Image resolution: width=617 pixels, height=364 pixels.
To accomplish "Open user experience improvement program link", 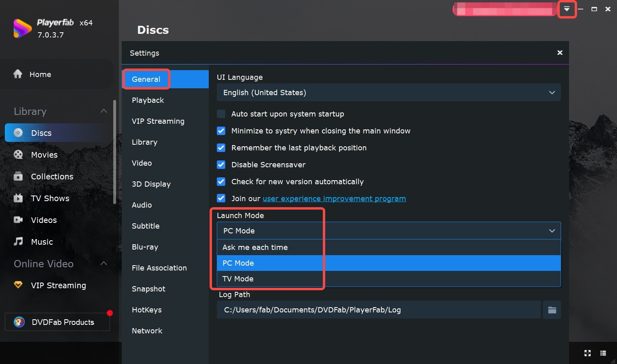I will tap(334, 199).
